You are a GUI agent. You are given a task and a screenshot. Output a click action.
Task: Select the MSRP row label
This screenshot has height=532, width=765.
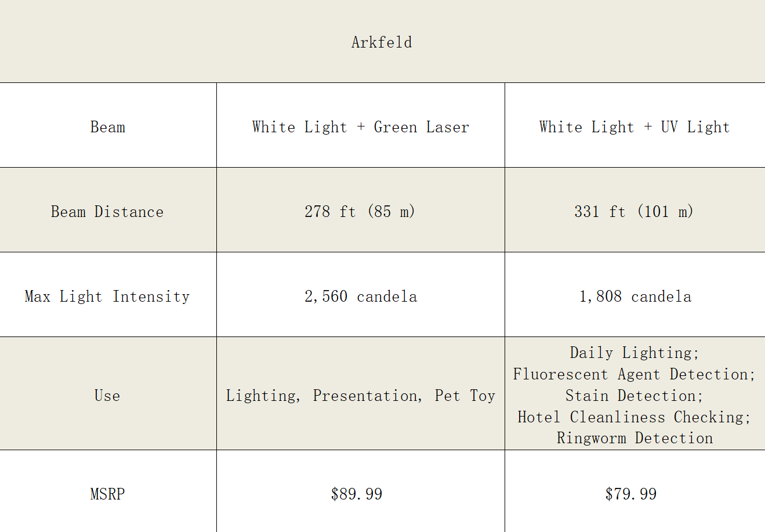click(x=108, y=494)
